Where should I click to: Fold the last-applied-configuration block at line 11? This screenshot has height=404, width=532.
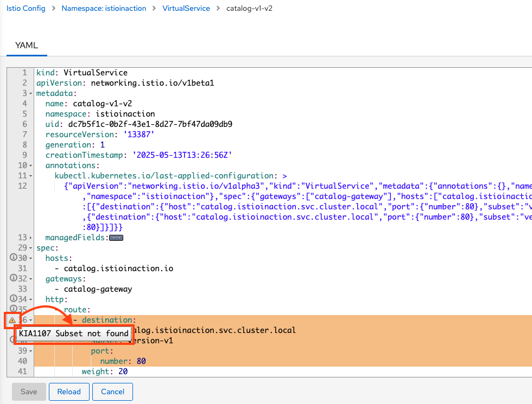pyautogui.click(x=30, y=176)
